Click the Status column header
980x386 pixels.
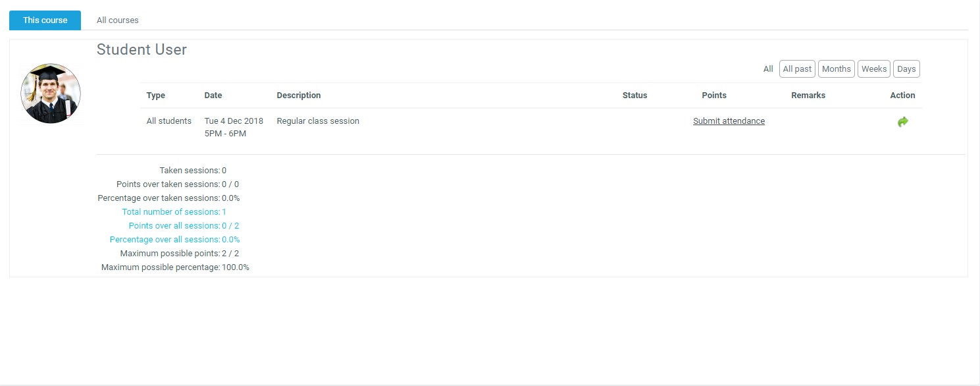634,96
